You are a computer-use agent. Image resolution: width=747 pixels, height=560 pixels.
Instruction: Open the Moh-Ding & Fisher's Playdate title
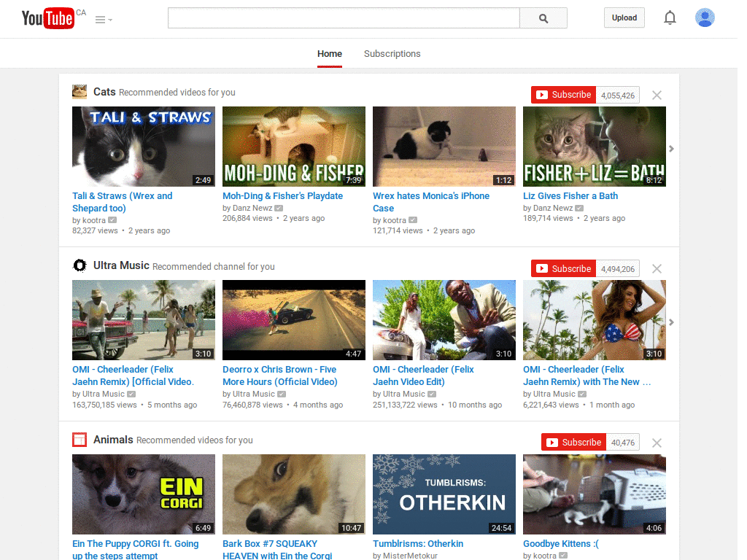[282, 195]
